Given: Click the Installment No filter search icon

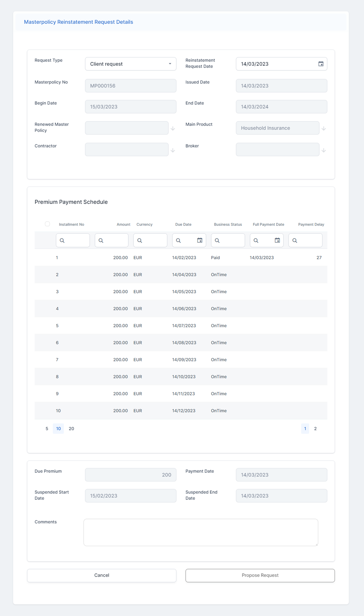Looking at the screenshot, I should 62,241.
